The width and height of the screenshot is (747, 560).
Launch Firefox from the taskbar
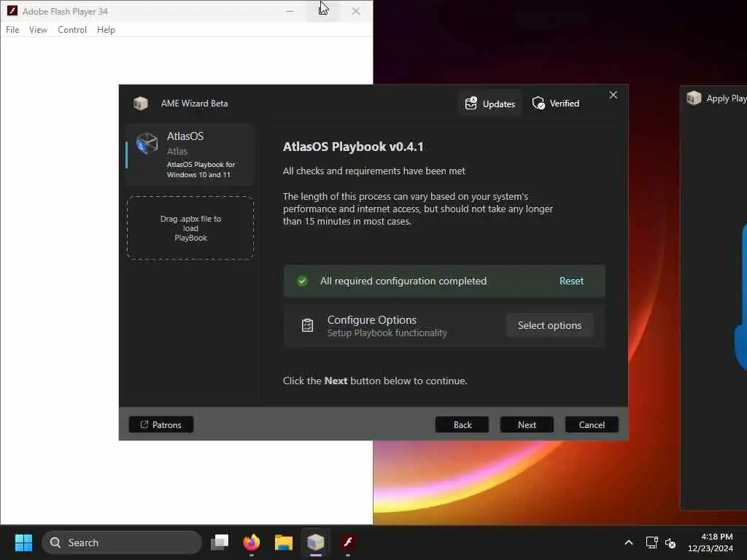click(x=252, y=542)
